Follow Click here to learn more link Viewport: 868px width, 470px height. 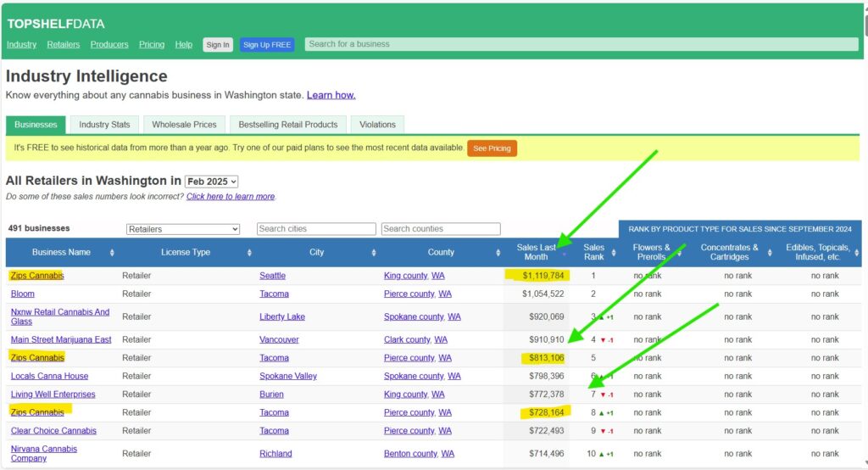coord(231,196)
